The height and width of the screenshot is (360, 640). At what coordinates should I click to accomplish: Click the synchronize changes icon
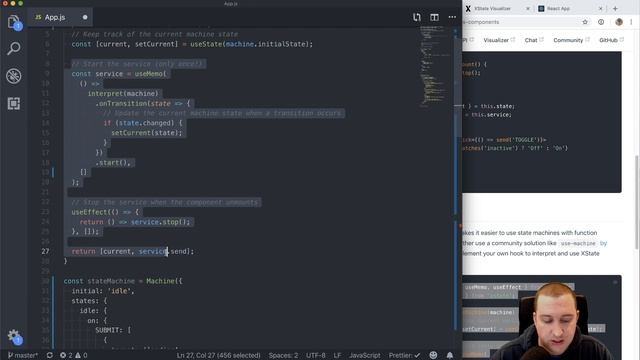[49, 356]
